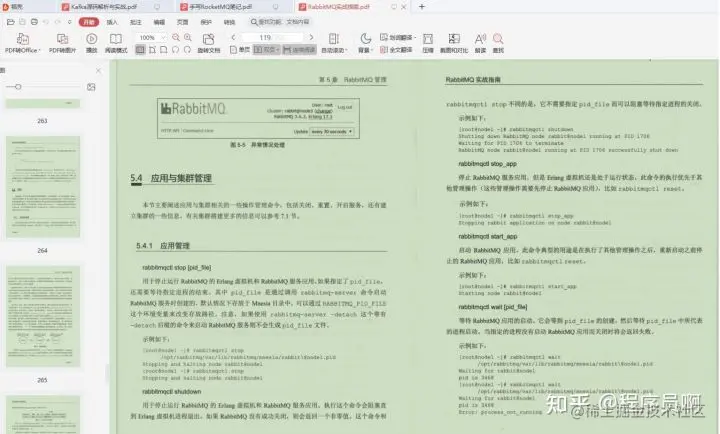Open the 100% zoom level dropdown
The width and height of the screenshot is (720, 434).
152,37
